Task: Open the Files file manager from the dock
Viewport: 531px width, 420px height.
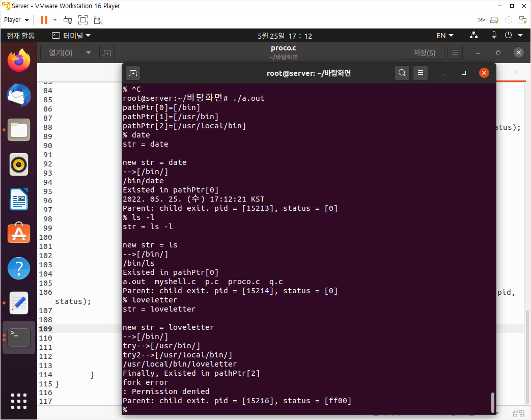Action: 18,130
